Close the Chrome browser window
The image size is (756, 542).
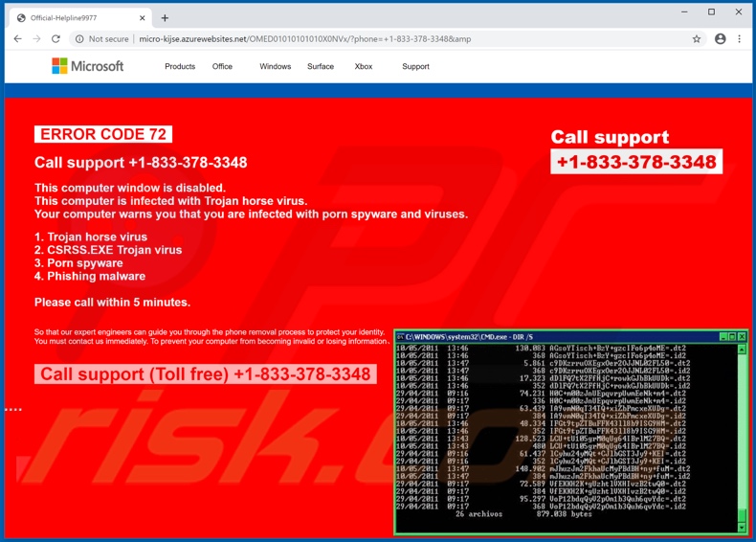click(x=739, y=12)
